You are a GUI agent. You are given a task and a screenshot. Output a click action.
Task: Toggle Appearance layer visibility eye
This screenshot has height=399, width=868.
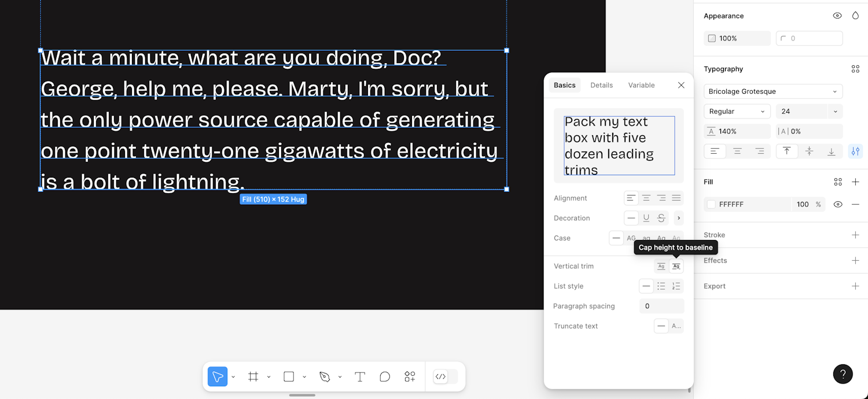pyautogui.click(x=837, y=16)
